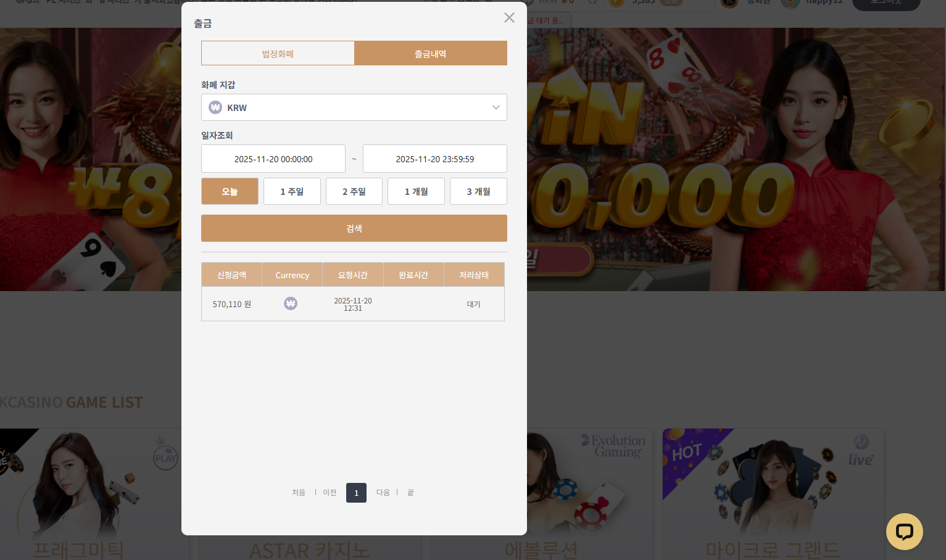
Task: Open the 마이크로 그랜드 game thumbnail
Action: 773,487
